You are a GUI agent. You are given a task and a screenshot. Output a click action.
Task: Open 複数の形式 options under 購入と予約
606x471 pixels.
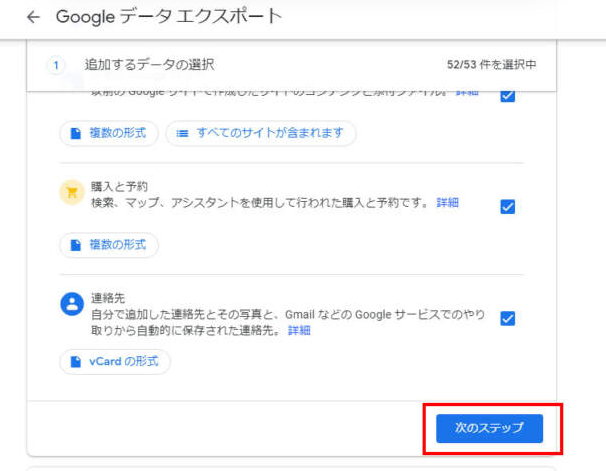click(x=108, y=244)
